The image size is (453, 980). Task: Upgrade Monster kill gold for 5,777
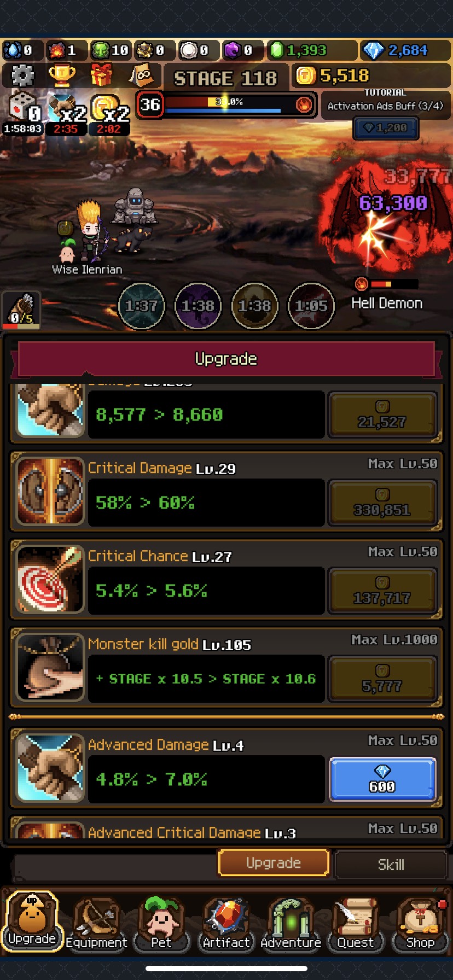tap(382, 679)
